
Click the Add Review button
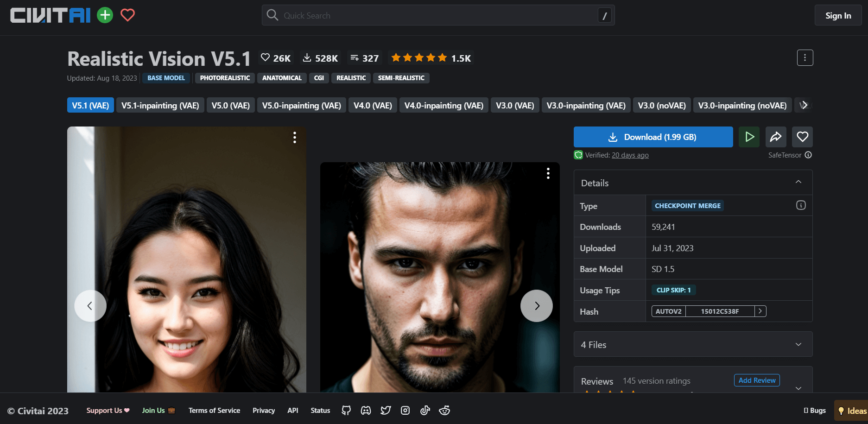(757, 380)
